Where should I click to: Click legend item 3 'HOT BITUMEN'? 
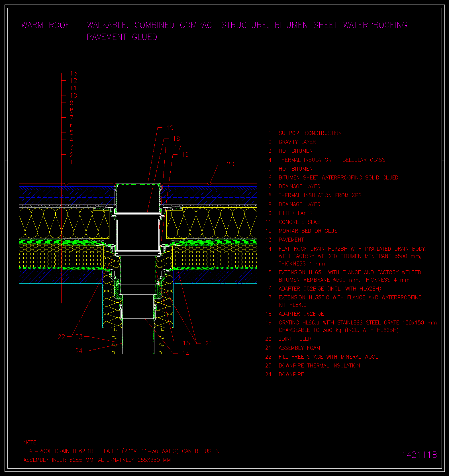coord(295,151)
